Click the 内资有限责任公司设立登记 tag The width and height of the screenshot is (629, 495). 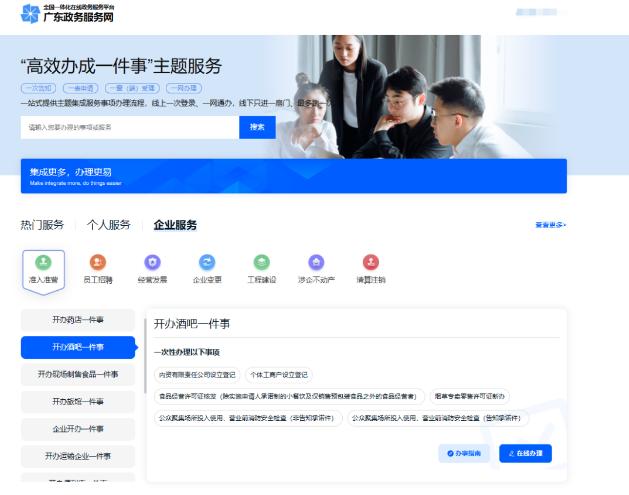197,374
